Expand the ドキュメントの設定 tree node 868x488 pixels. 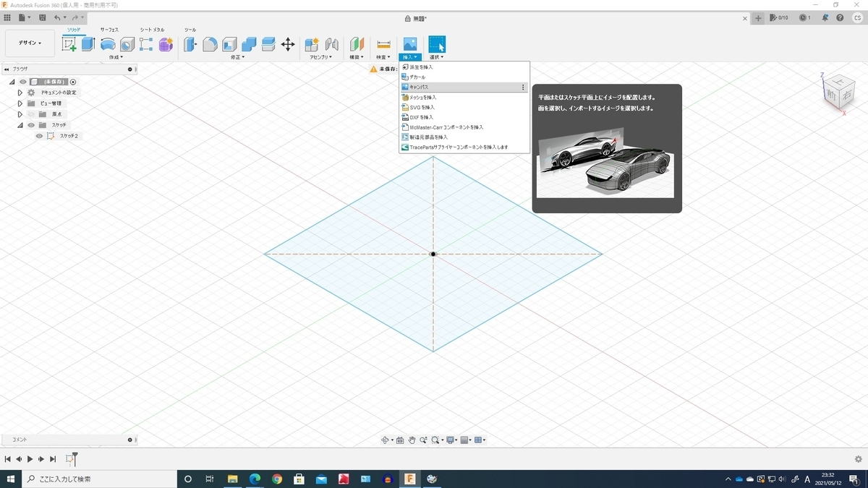(20, 93)
